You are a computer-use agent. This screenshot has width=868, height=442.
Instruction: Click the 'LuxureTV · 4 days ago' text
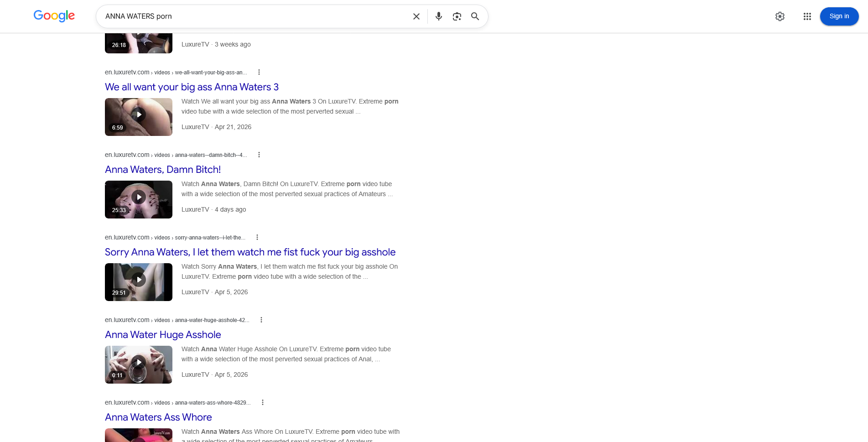(213, 209)
